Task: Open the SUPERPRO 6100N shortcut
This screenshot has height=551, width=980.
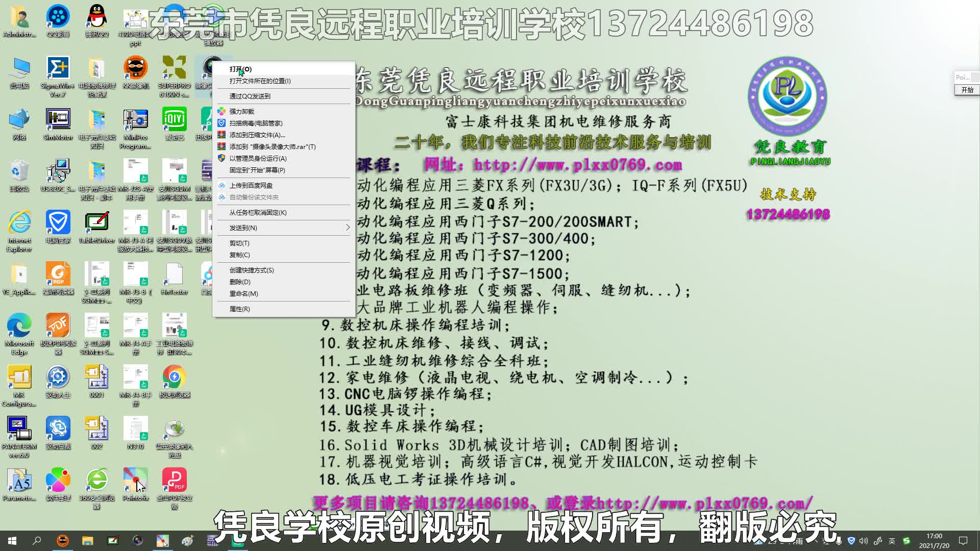Action: coord(174,77)
